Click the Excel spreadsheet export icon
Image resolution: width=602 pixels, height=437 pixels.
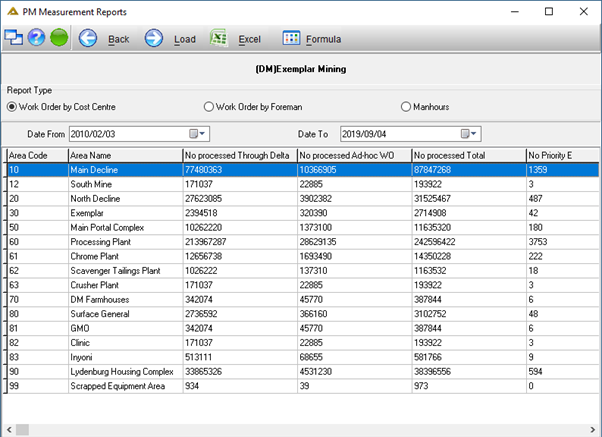[x=219, y=38]
